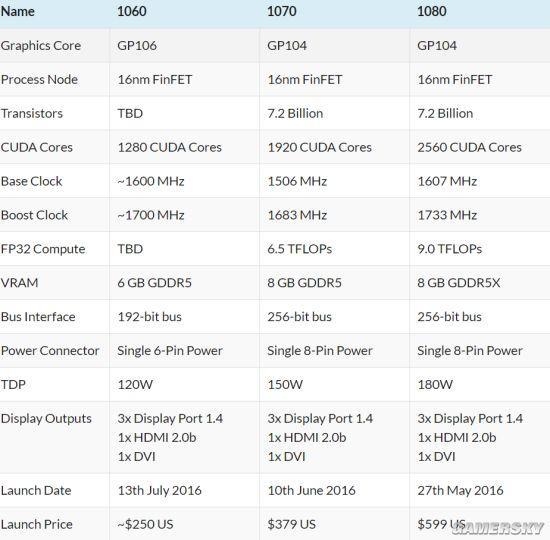Click the 1920 CUDA Cores cell
This screenshot has height=540, width=550.
(x=320, y=147)
